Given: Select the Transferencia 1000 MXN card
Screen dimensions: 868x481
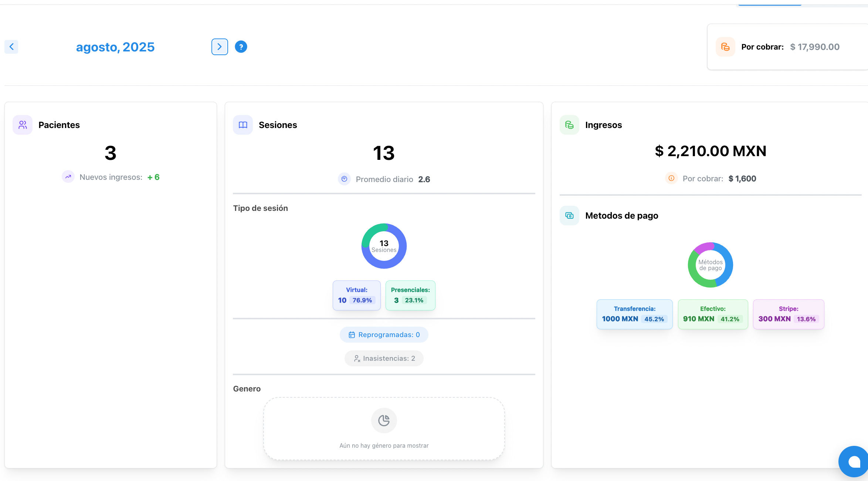Looking at the screenshot, I should coord(634,314).
